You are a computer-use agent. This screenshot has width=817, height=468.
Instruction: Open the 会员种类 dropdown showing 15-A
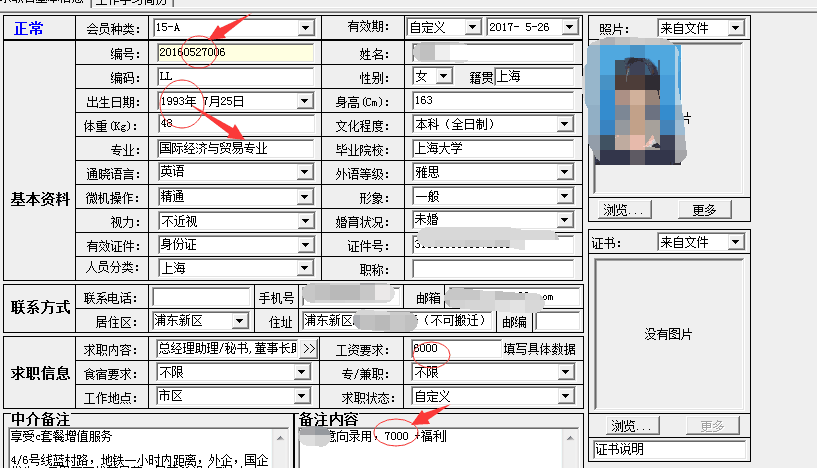pos(306,28)
